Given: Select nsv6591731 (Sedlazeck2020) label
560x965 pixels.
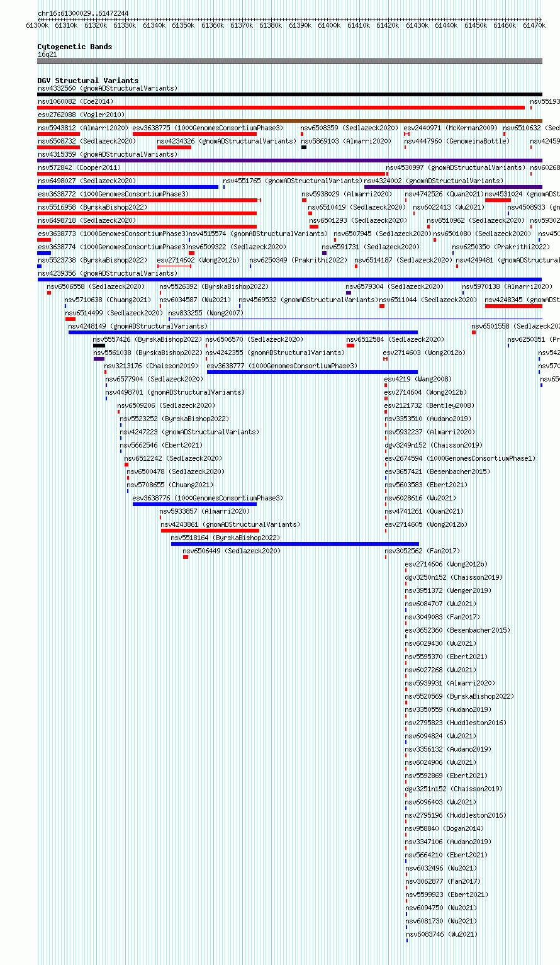Looking at the screenshot, I should pos(371,247).
